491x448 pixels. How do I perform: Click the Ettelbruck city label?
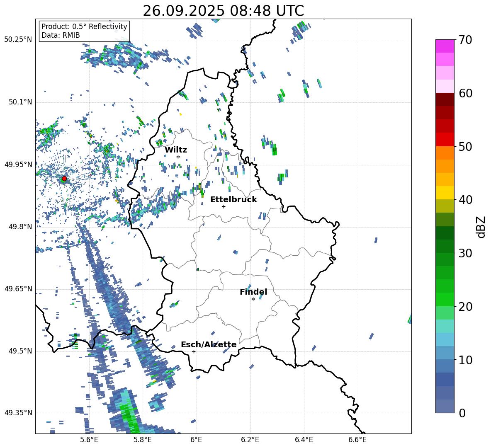click(x=233, y=200)
